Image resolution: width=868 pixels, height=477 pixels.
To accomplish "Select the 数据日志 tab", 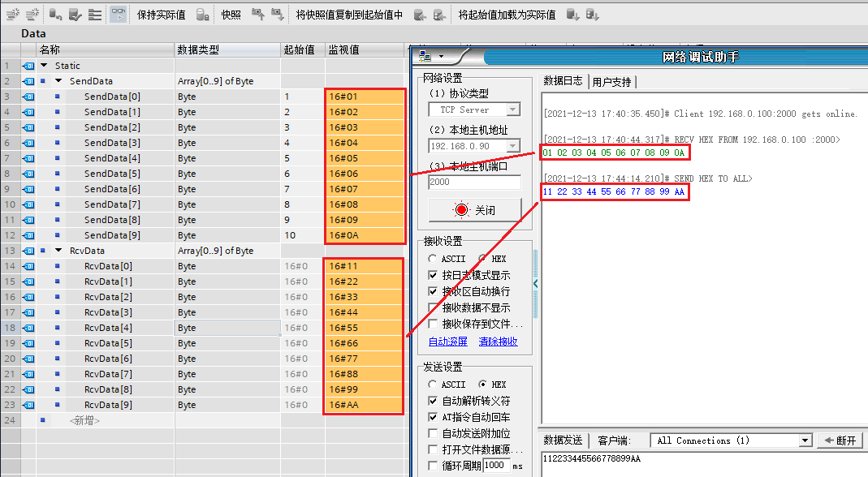I will pos(563,81).
